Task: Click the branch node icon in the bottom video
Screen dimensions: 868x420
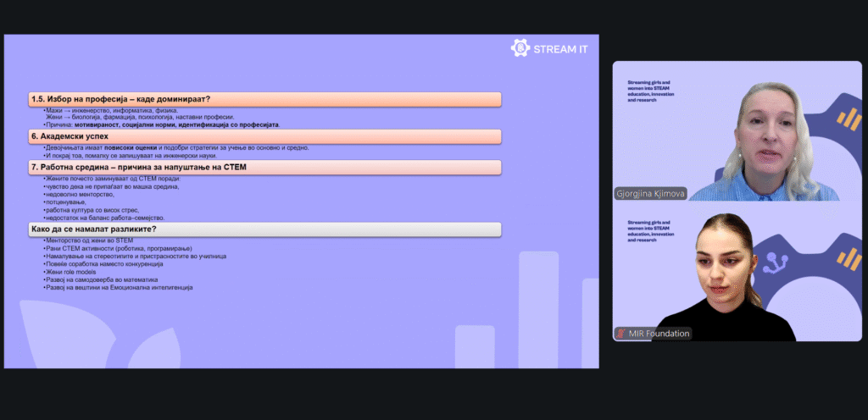Action: pyautogui.click(x=772, y=264)
